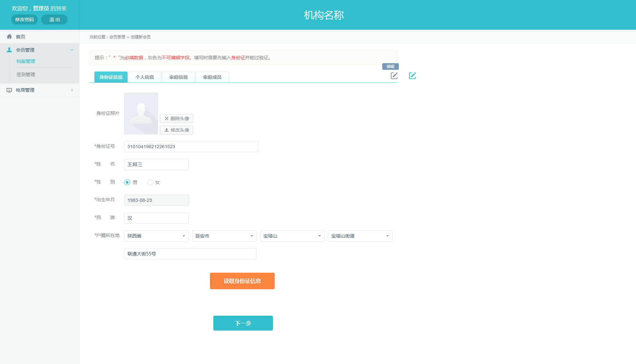Click the 下一步 button
The width and height of the screenshot is (636, 364).
click(243, 323)
